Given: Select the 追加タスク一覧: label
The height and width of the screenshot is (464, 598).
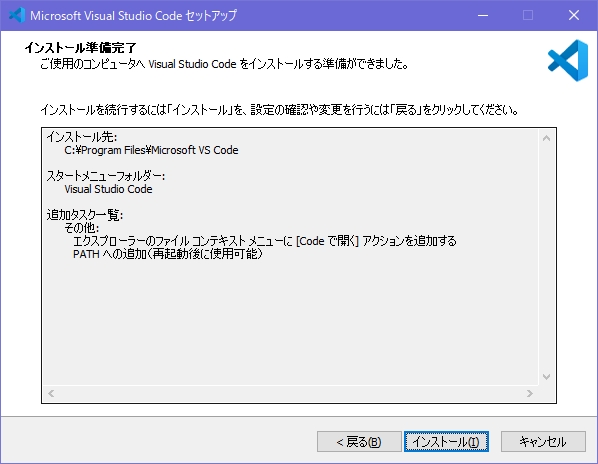Looking at the screenshot, I should coord(85,215).
